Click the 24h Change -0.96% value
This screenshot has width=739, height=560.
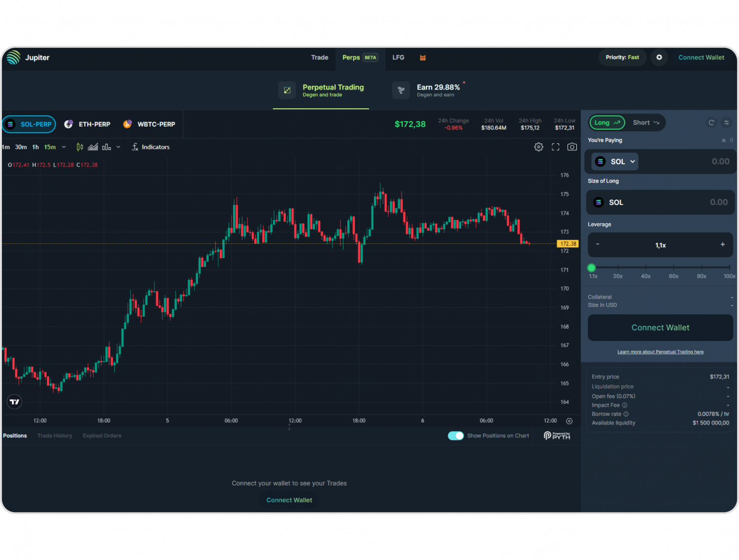tap(453, 128)
